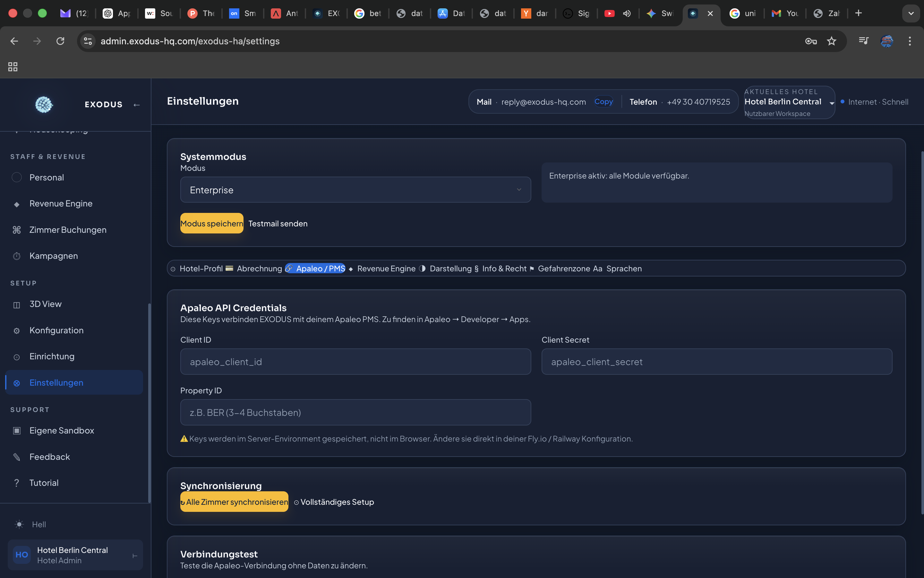Go back in browser history
This screenshot has width=924, height=578.
pos(14,41)
